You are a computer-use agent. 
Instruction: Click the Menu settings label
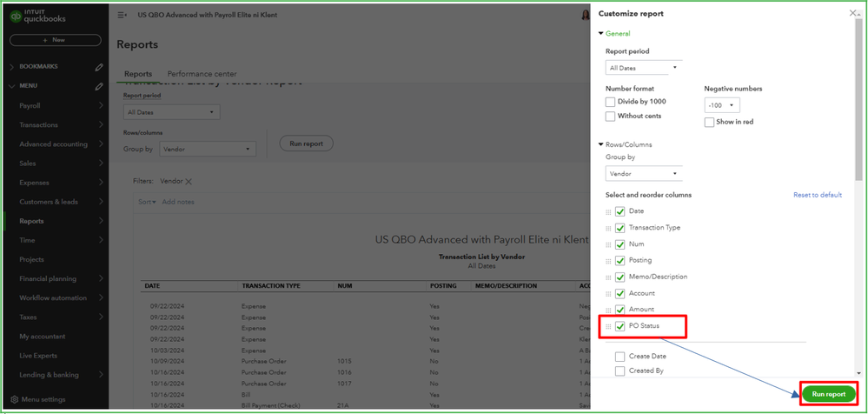click(x=43, y=399)
